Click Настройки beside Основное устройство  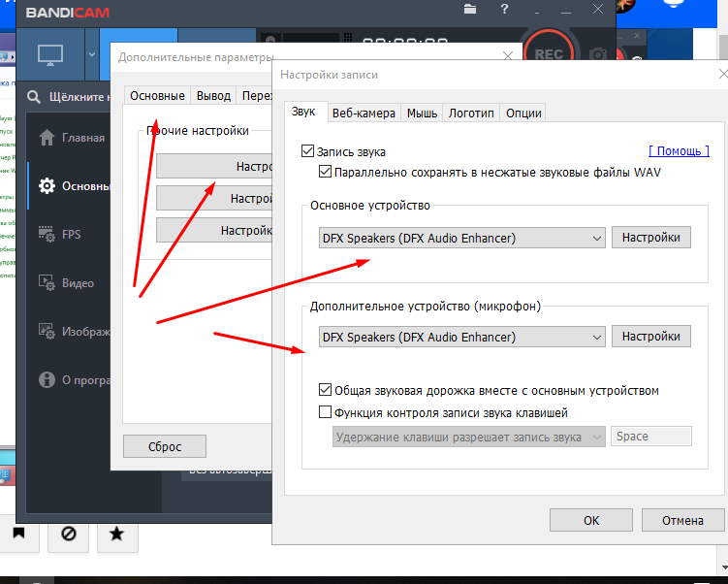point(650,238)
